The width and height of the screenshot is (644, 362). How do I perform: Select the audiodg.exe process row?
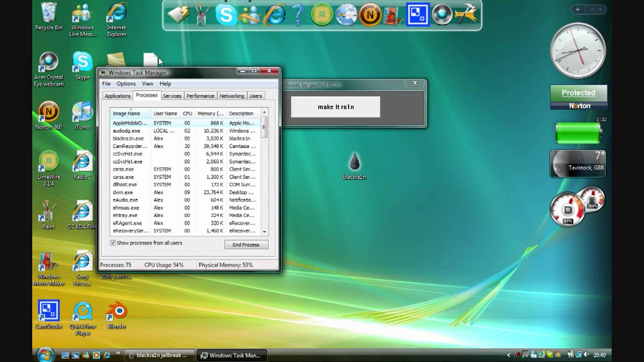click(186, 131)
